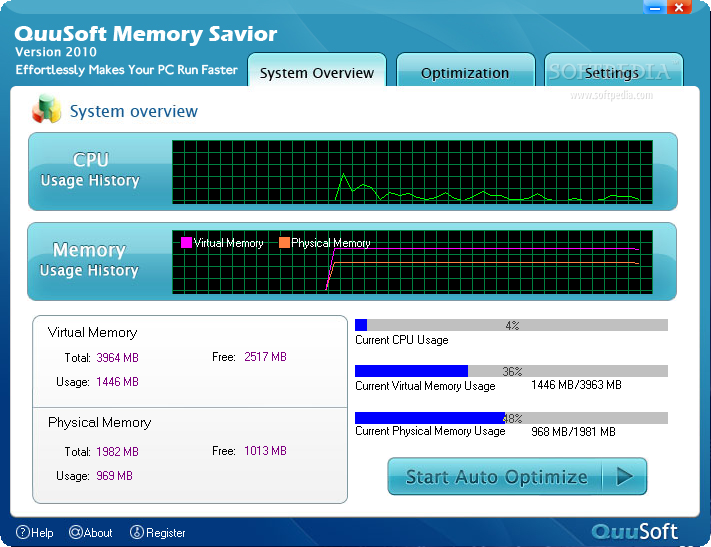Click the Current Physical Memory Usage bar
The width and height of the screenshot is (711, 547).
click(x=511, y=418)
